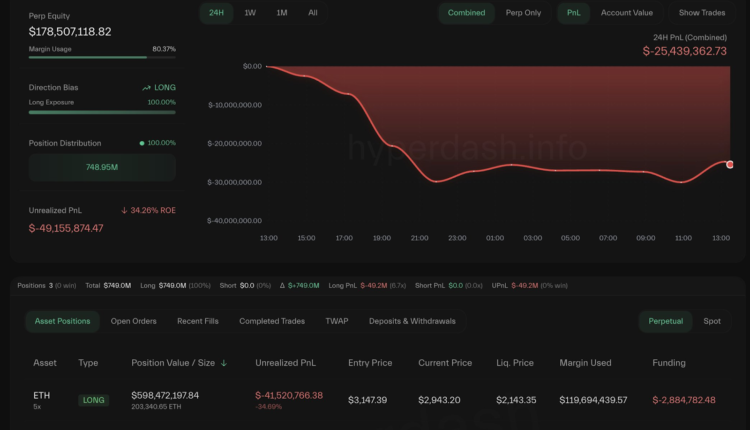Click the green LONG badge in ETH row
The image size is (750, 430).
tap(93, 400)
